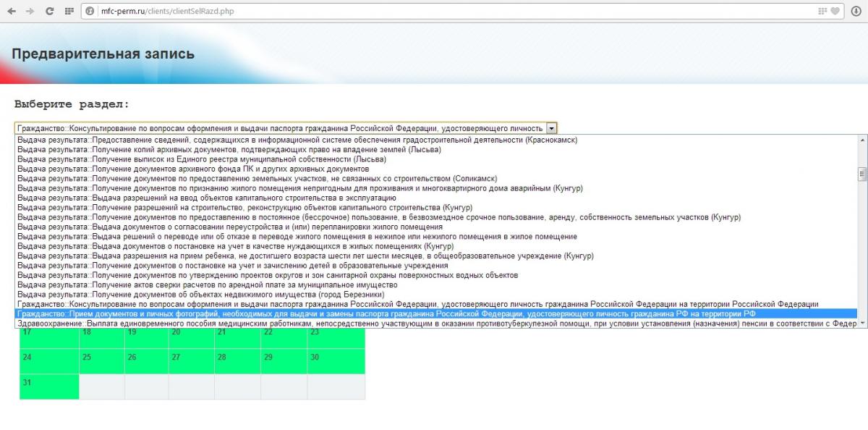Screen dimensions: 868x430
Task: Choose the Здравоохранение benefit payment option
Action: coord(434,324)
